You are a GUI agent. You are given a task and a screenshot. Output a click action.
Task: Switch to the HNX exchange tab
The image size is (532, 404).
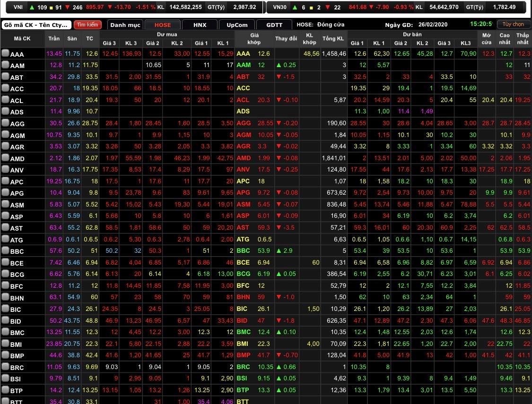[200, 25]
